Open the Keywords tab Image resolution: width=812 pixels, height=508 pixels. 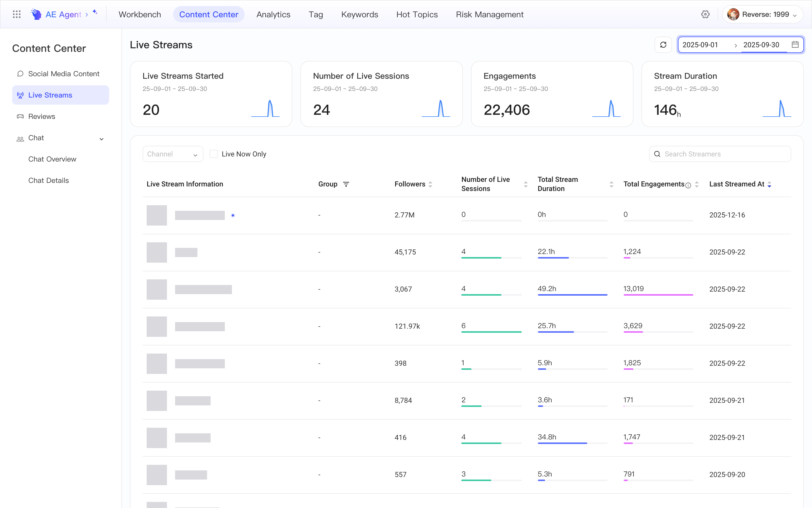[x=360, y=14]
